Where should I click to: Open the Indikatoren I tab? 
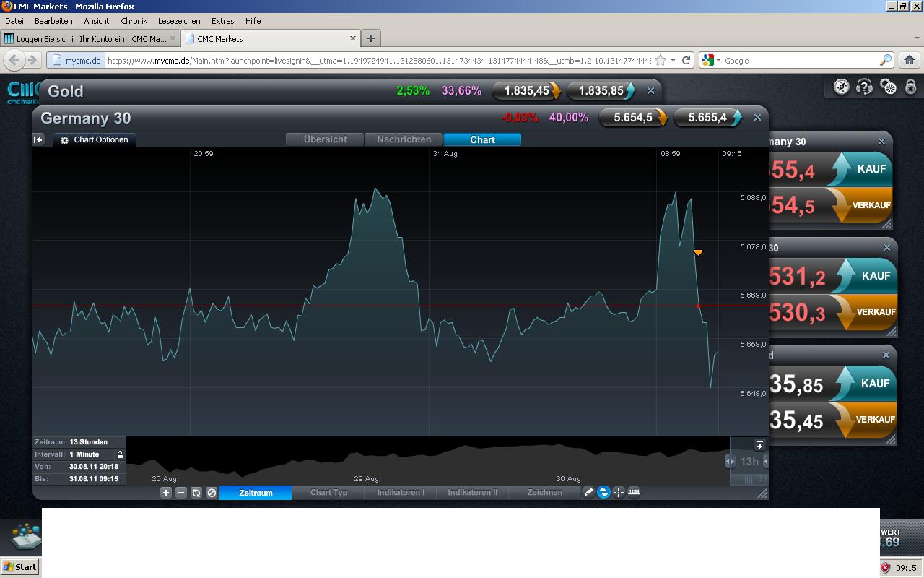point(401,493)
